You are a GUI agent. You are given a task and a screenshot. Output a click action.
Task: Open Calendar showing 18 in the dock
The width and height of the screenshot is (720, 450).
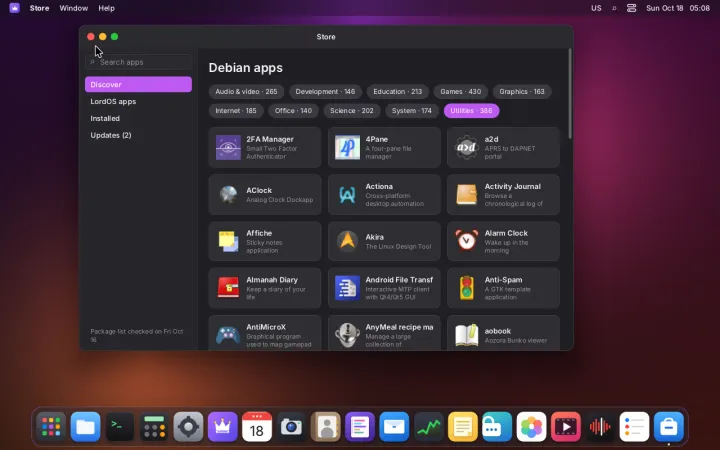click(x=257, y=427)
